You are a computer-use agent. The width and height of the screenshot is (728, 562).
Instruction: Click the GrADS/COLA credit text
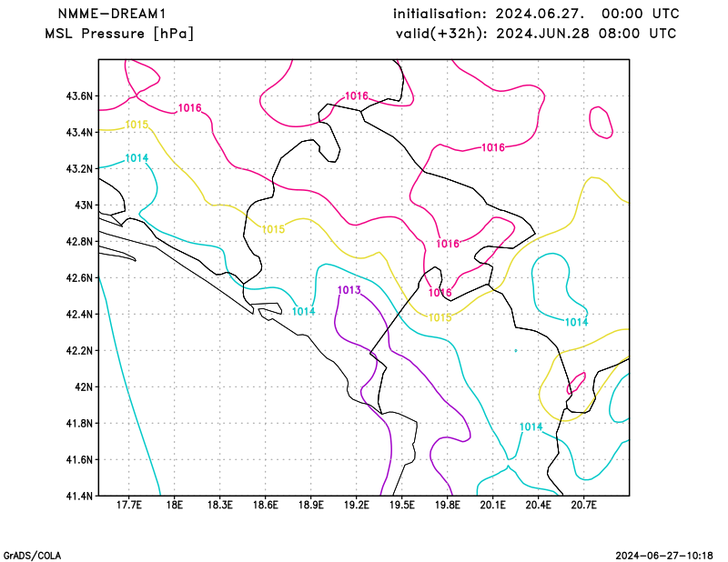[32, 556]
